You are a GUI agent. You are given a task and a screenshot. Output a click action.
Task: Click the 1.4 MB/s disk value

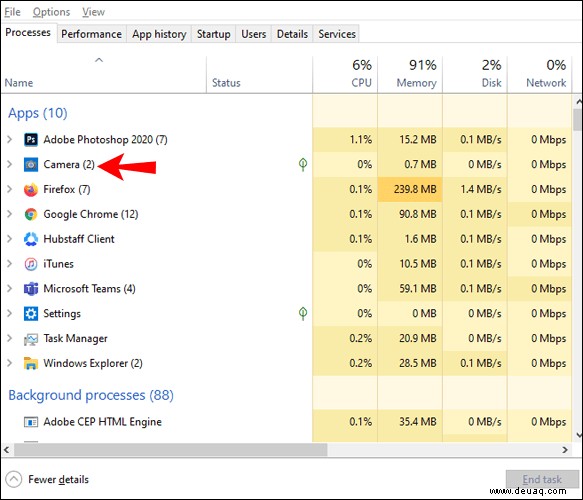point(481,189)
